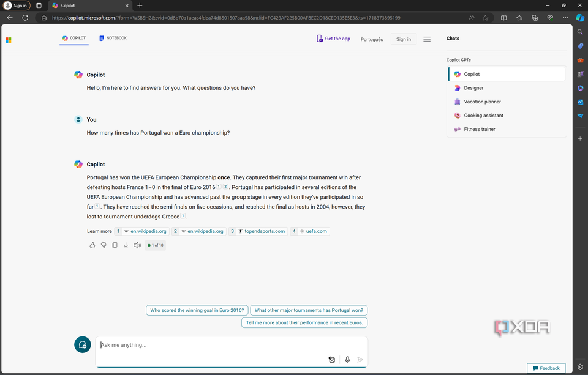Start a new topic with round teal button
Screen dimensions: 588x375
83,344
